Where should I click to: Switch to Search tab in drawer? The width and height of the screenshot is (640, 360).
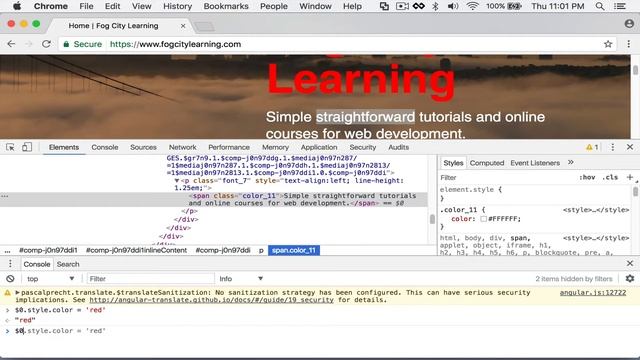pos(68,264)
